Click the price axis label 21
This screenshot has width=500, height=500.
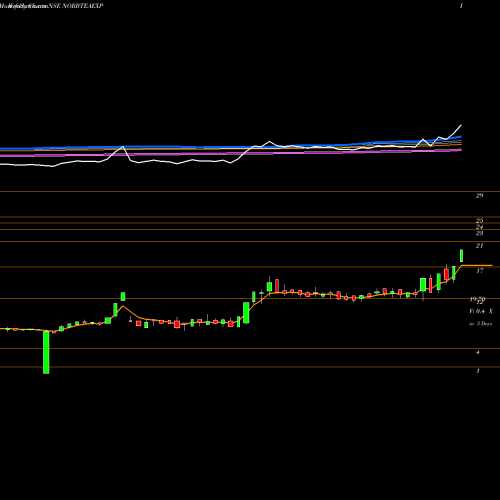click(479, 246)
